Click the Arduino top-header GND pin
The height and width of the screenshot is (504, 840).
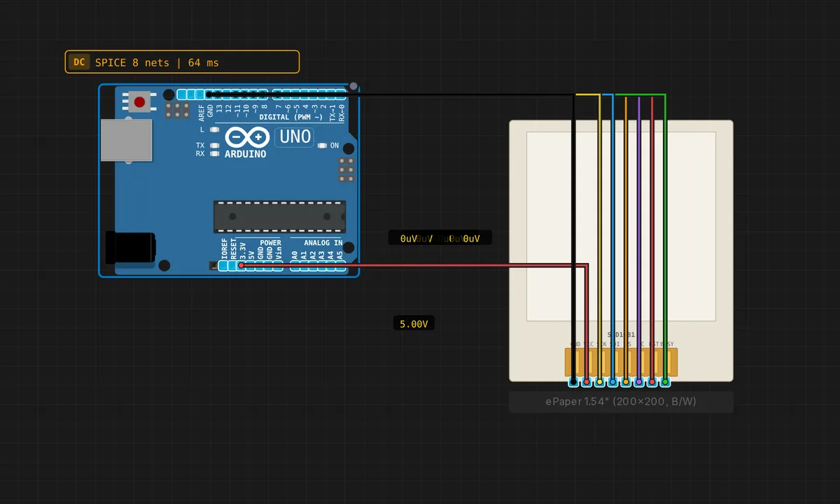(209, 94)
